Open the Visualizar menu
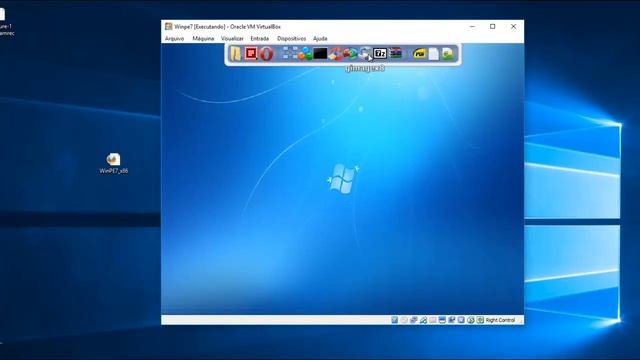This screenshot has width=640, height=360. coord(232,38)
